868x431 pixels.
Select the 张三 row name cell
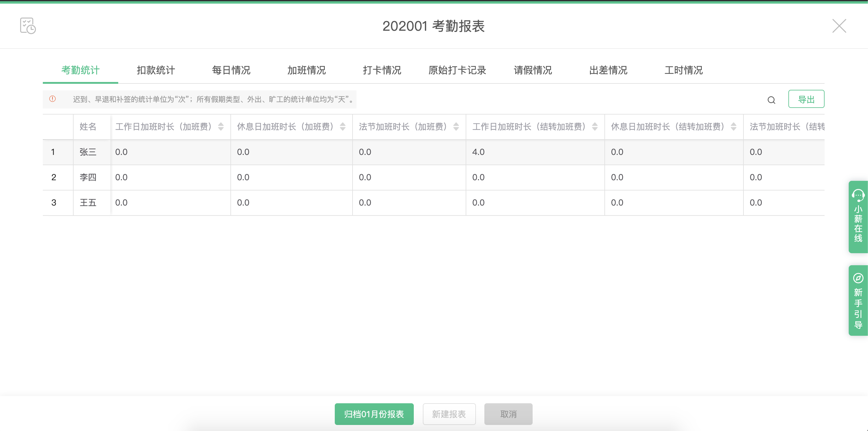click(x=88, y=152)
